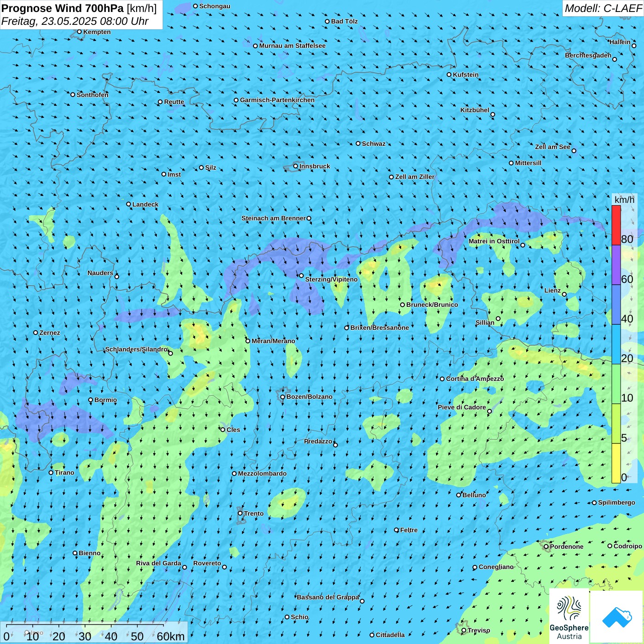Click the 'Reutte' label

coord(174,102)
